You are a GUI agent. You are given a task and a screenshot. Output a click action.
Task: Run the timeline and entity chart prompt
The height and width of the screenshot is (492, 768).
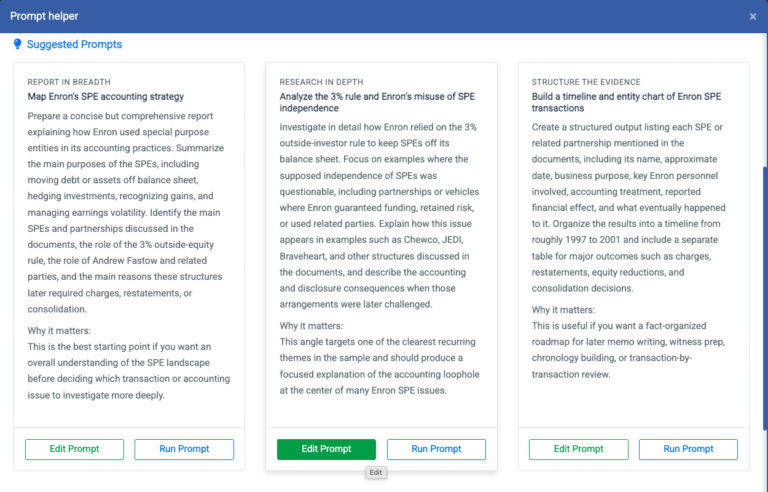click(688, 449)
